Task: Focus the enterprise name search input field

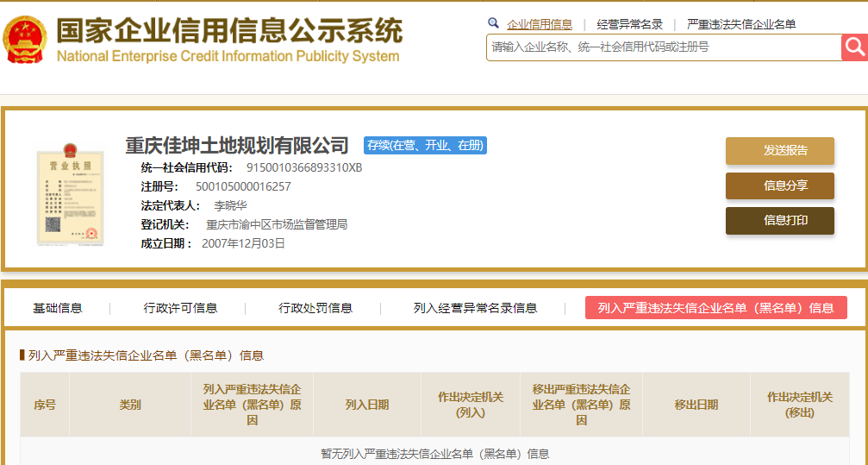Action: [x=664, y=47]
